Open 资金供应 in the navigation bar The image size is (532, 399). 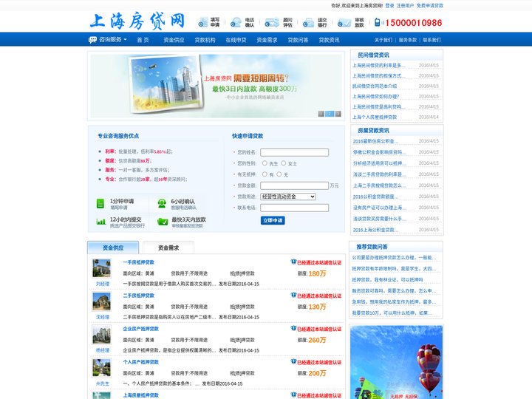point(174,40)
